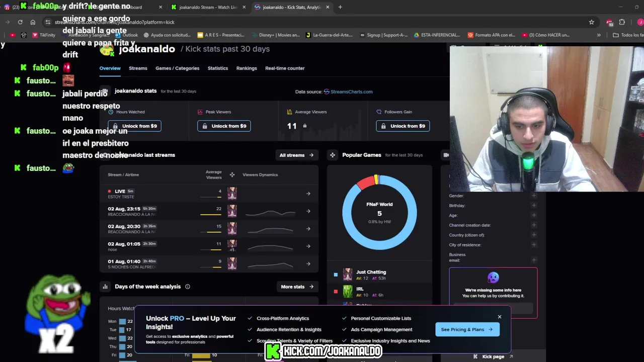The height and width of the screenshot is (362, 644).
Task: Open the 02 Aug 23:15 stream arrow
Action: tap(308, 211)
